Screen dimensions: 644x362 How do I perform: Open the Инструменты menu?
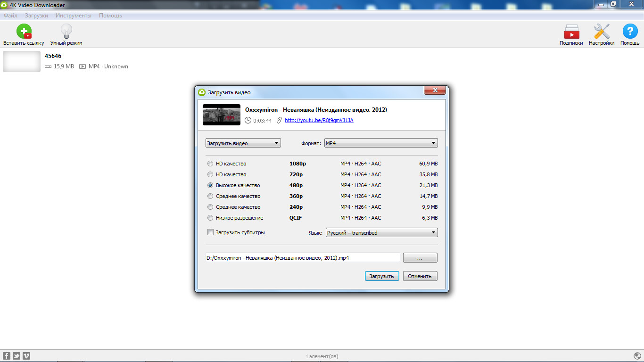[x=74, y=16]
